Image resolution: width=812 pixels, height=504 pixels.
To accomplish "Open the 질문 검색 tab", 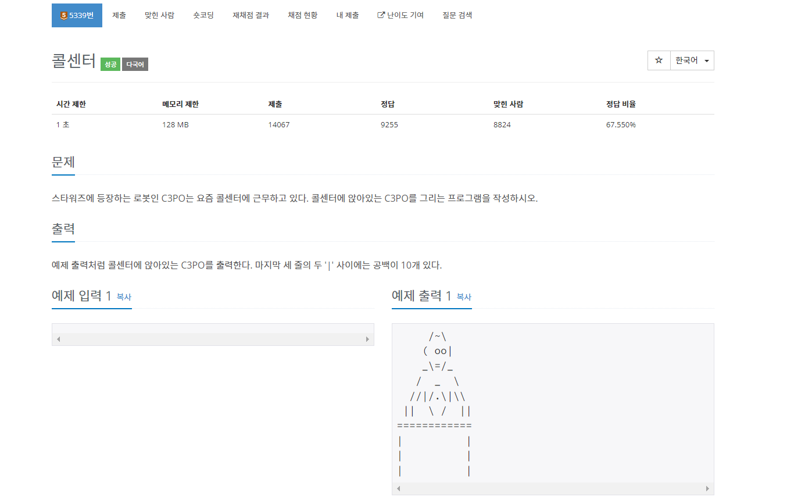I will 457,15.
